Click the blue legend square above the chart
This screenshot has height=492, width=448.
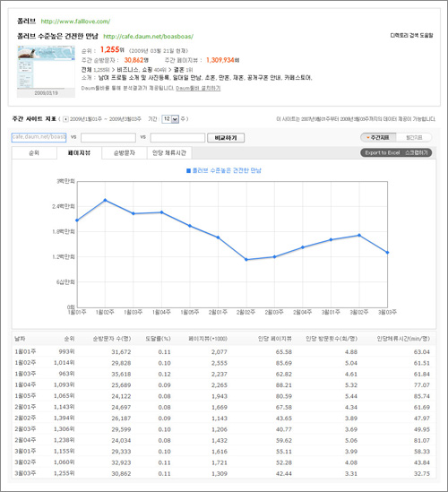coord(188,170)
